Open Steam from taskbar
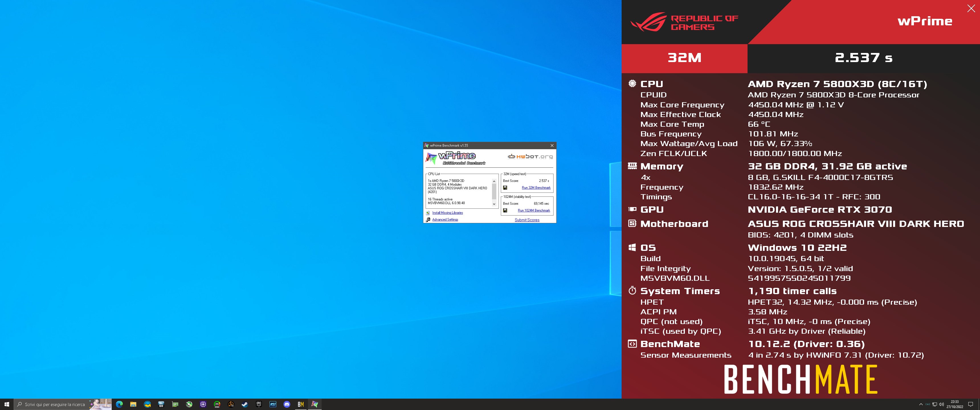 pyautogui.click(x=245, y=404)
